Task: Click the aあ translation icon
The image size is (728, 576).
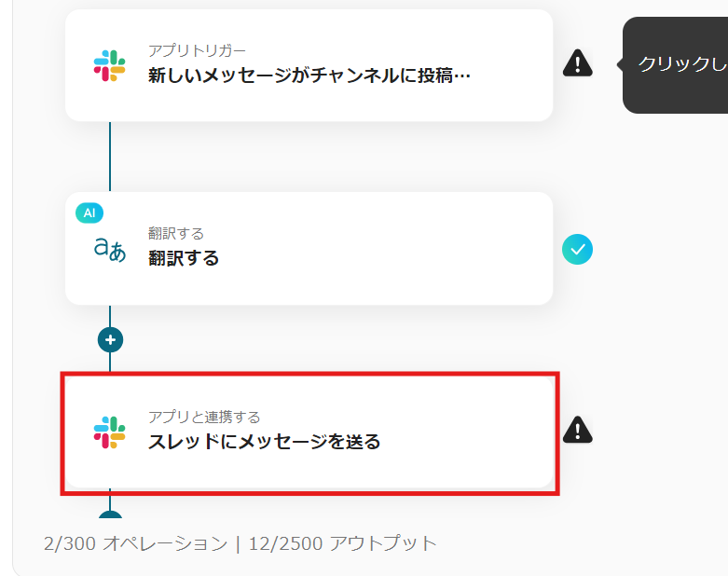Action: tap(110, 249)
